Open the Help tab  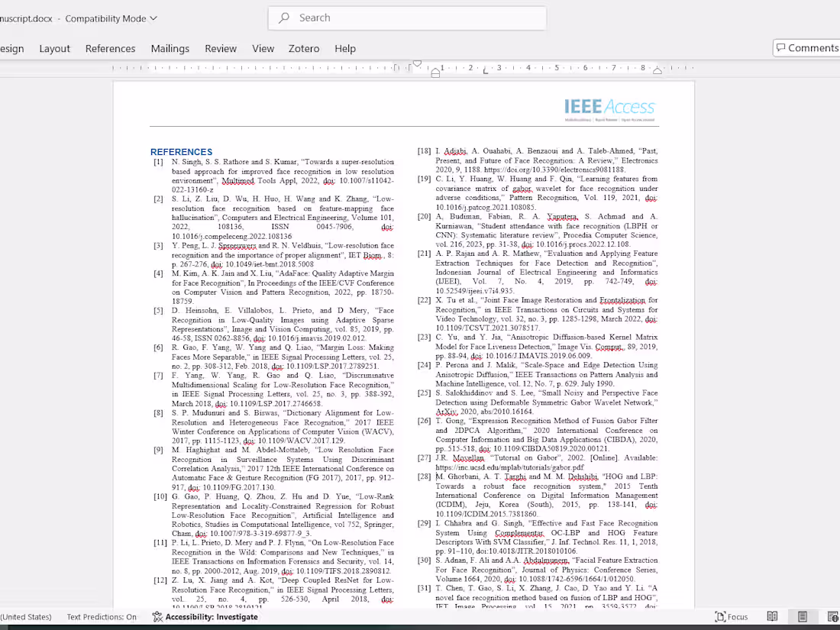345,48
